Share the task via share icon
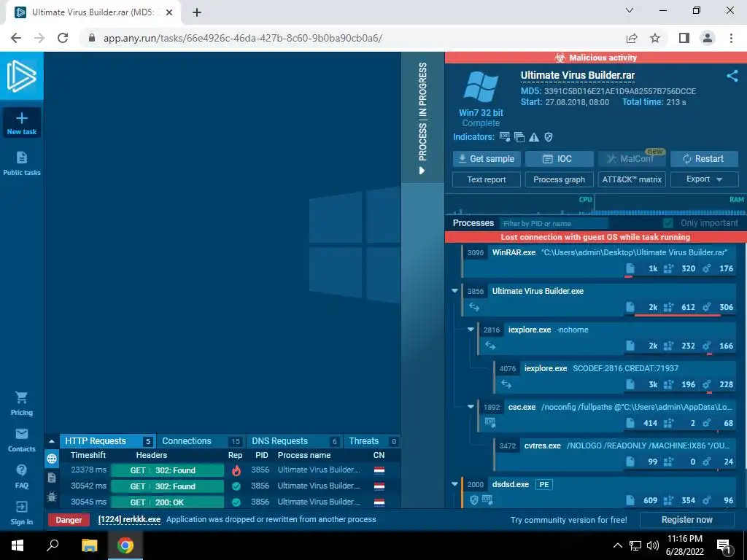This screenshot has height=560, width=747. (x=732, y=76)
